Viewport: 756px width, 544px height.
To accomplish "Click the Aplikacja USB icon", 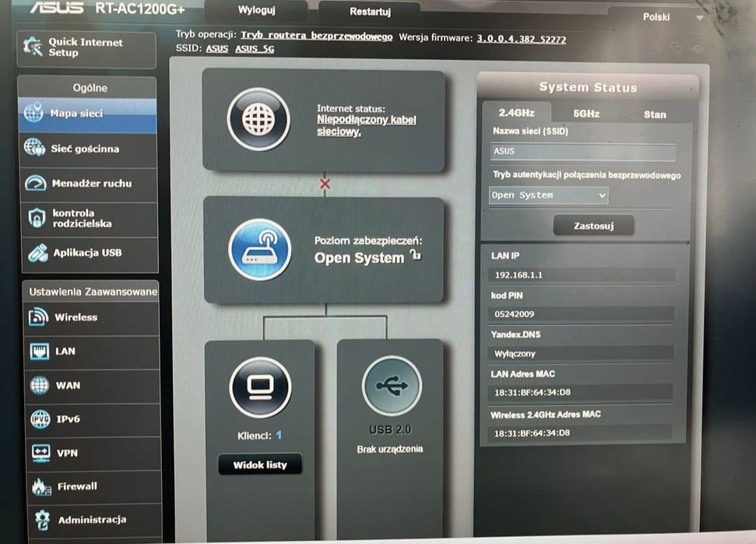I will (37, 252).
